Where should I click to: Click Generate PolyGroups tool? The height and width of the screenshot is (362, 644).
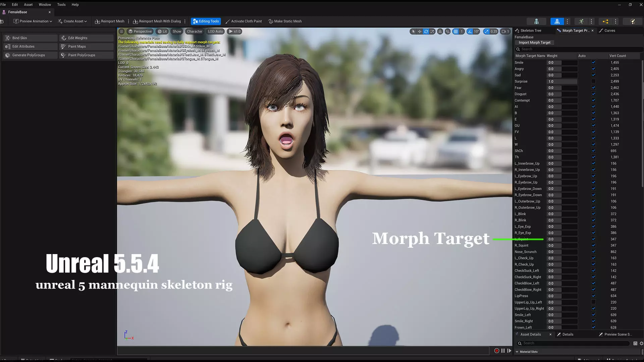[31, 55]
